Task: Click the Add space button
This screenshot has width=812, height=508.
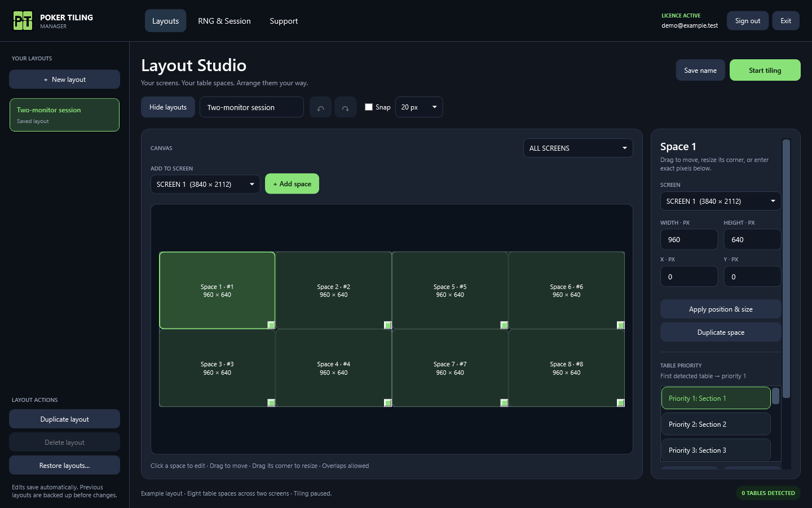Action: coord(292,183)
